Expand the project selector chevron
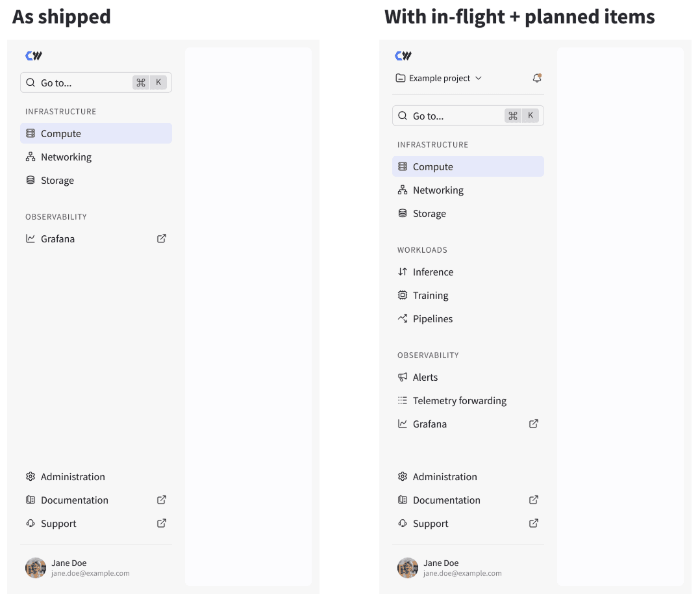Image resolution: width=700 pixels, height=603 pixels. (x=479, y=78)
